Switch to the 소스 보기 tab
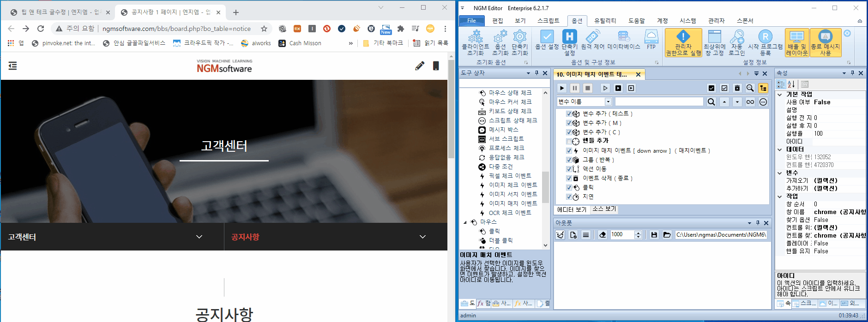868x322 pixels. (604, 209)
